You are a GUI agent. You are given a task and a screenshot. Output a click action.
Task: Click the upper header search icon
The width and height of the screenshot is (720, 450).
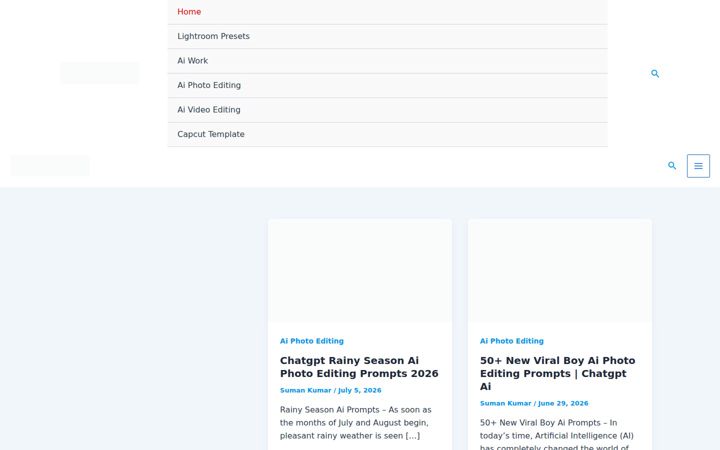(655, 73)
